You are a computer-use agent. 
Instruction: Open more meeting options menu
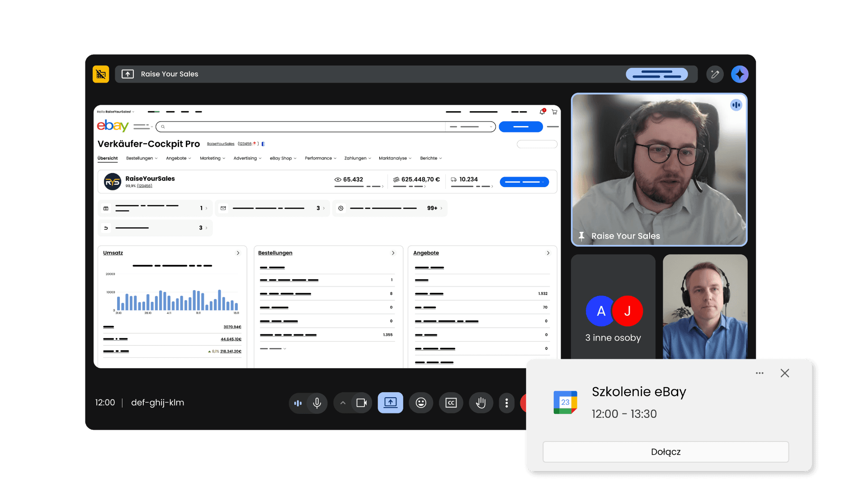click(506, 403)
